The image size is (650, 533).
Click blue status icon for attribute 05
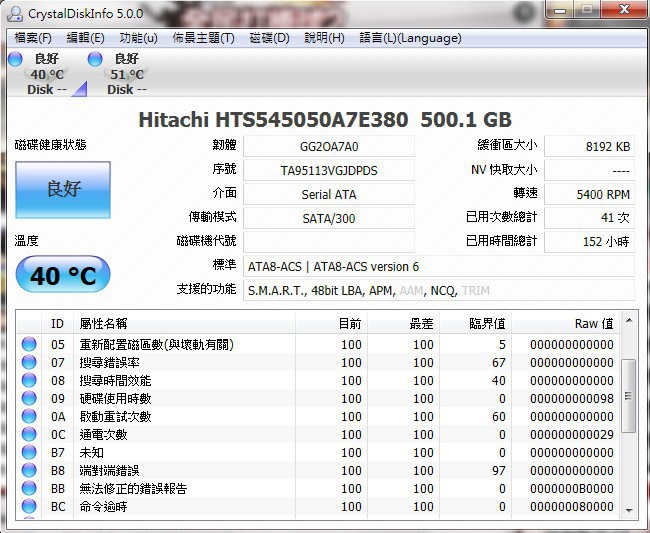[x=29, y=345]
